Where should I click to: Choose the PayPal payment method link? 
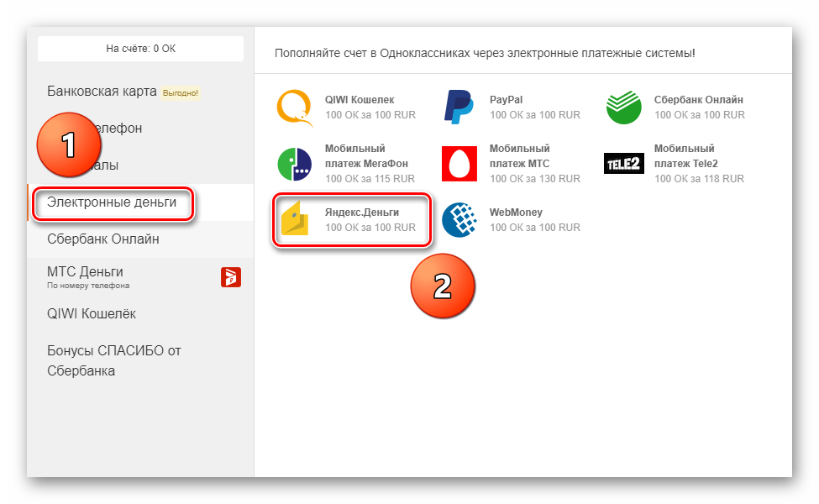click(x=506, y=100)
